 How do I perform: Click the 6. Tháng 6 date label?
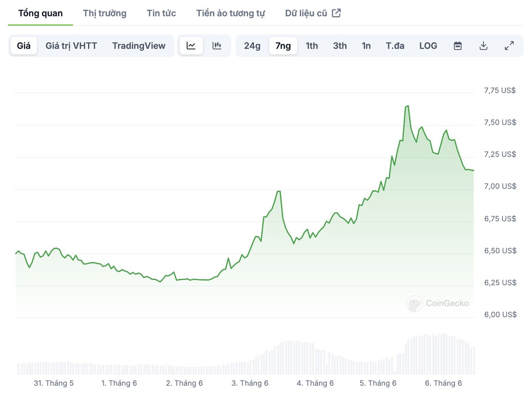pyautogui.click(x=443, y=383)
